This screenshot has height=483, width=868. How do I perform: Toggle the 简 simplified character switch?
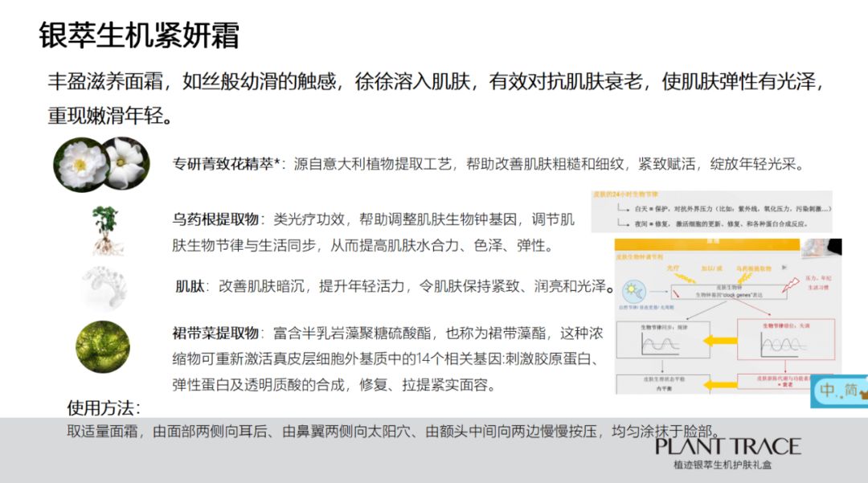pyautogui.click(x=851, y=390)
